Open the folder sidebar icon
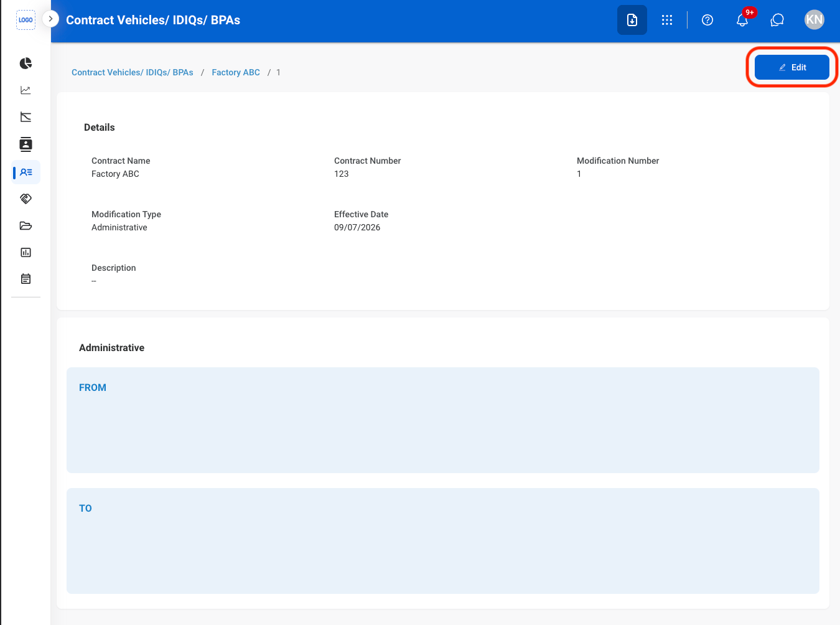 (x=26, y=226)
